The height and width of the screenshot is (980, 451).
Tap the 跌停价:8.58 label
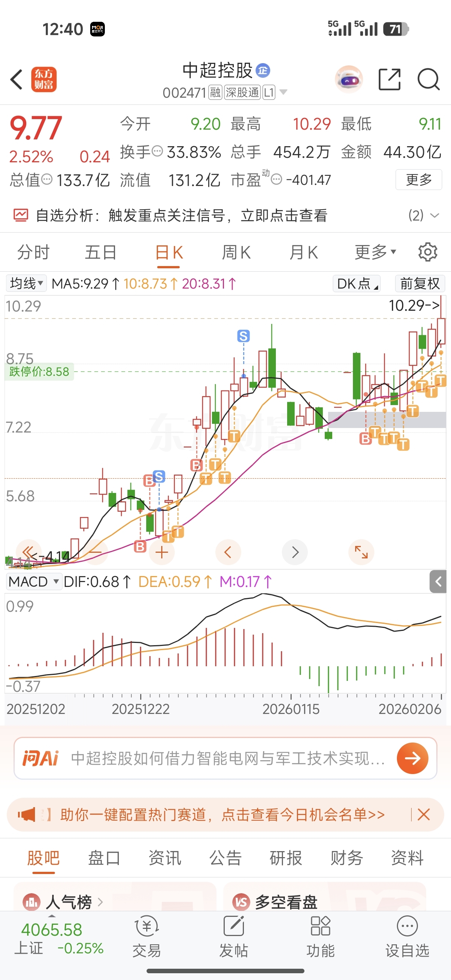point(39,371)
